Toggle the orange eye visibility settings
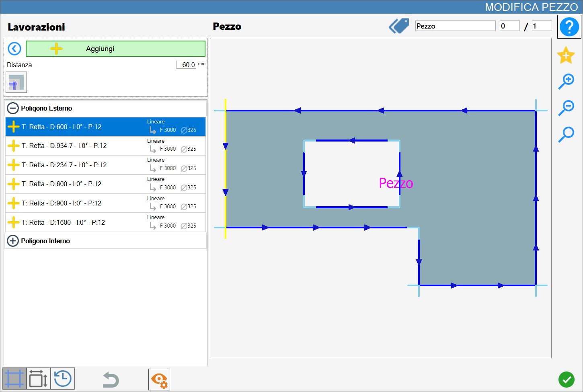Screen dimensions: 583x392 tap(159, 380)
